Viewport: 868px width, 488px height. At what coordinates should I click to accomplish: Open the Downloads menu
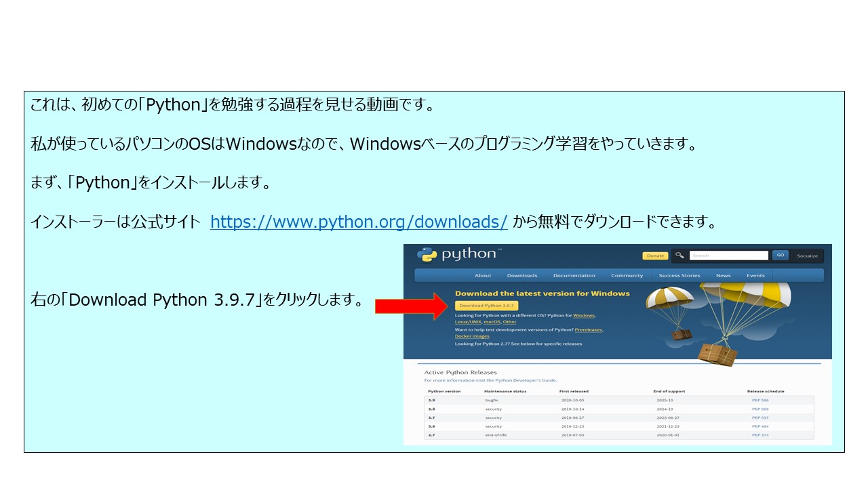(x=521, y=276)
